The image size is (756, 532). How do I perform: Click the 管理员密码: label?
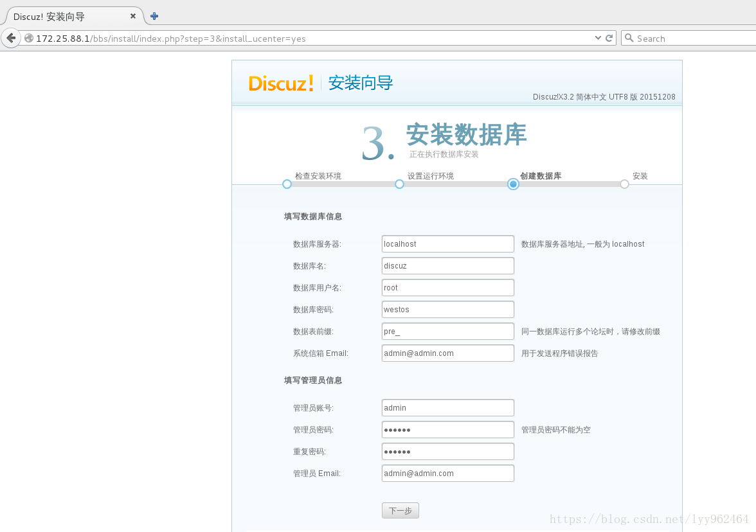(314, 430)
